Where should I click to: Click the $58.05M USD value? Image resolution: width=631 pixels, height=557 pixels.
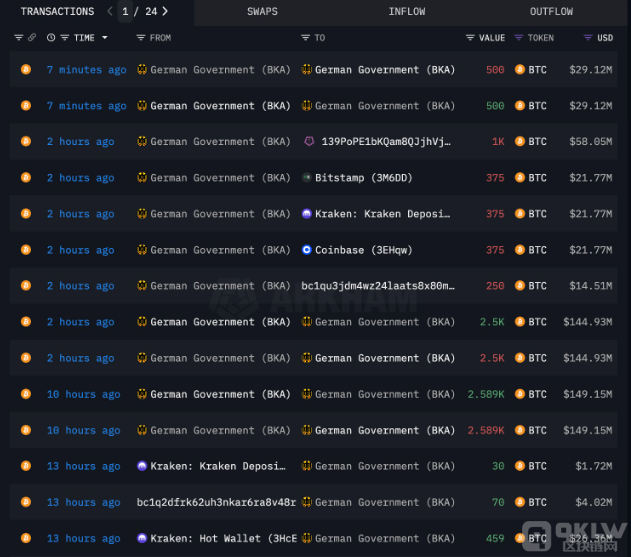[591, 142]
